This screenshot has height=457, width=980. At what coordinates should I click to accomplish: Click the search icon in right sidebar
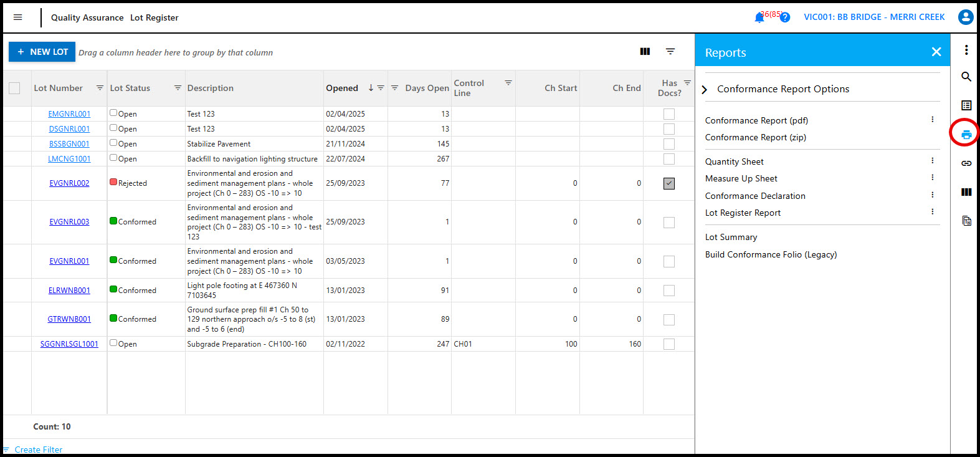[966, 77]
